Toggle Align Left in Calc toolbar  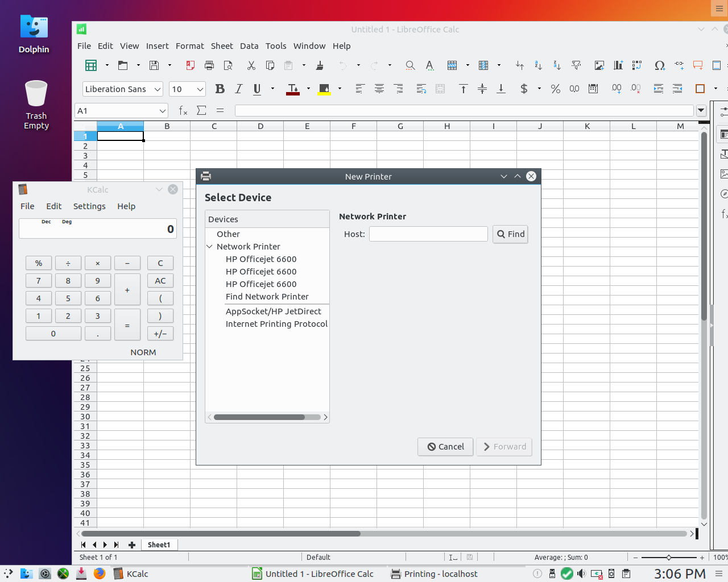point(359,89)
